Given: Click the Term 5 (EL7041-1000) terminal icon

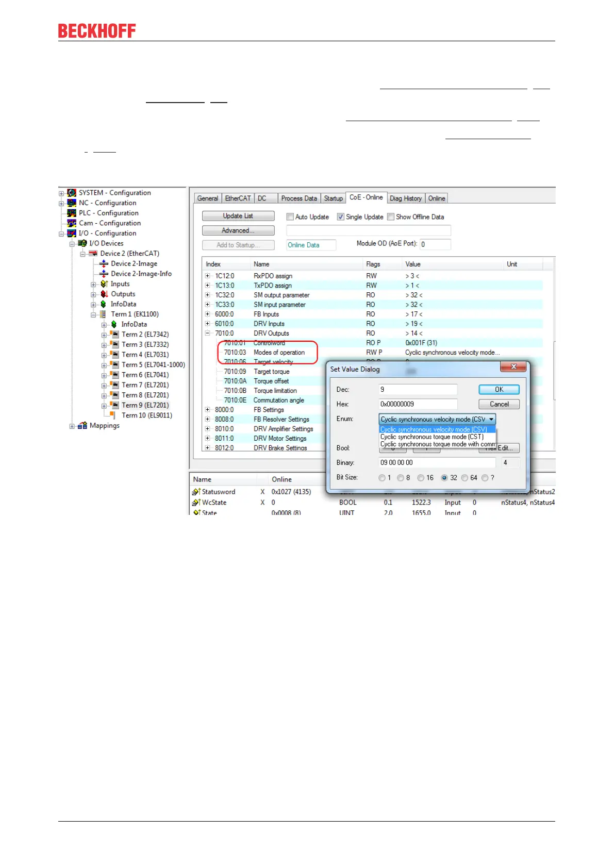Looking at the screenshot, I should point(114,365).
